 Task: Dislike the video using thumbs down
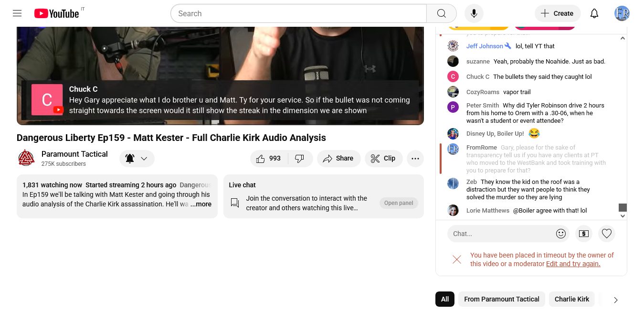300,159
